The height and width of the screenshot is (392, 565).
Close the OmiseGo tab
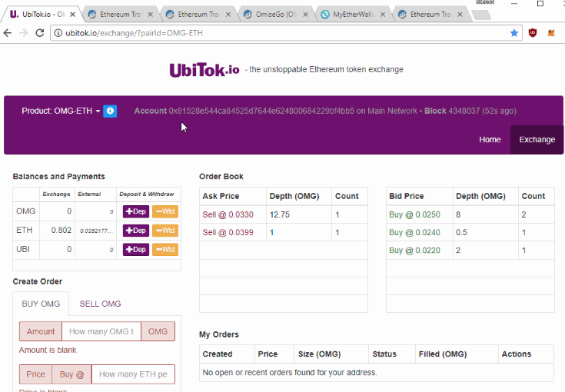click(x=306, y=15)
